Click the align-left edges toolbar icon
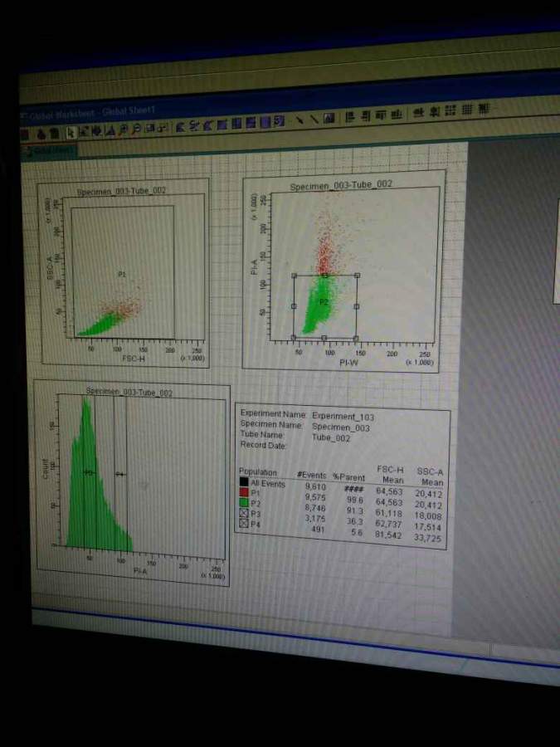Image resolution: width=560 pixels, height=747 pixels. click(x=351, y=116)
